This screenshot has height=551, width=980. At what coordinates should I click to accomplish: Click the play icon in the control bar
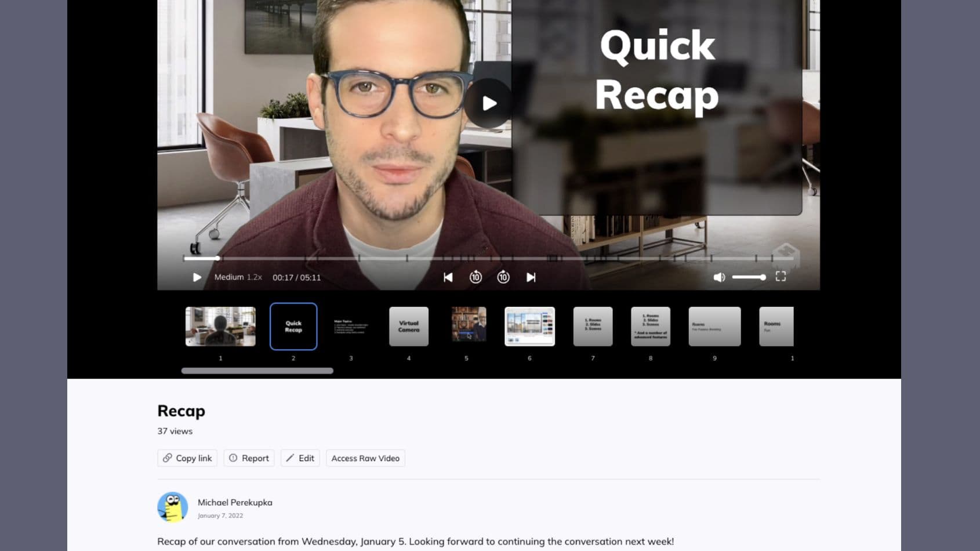pyautogui.click(x=197, y=277)
